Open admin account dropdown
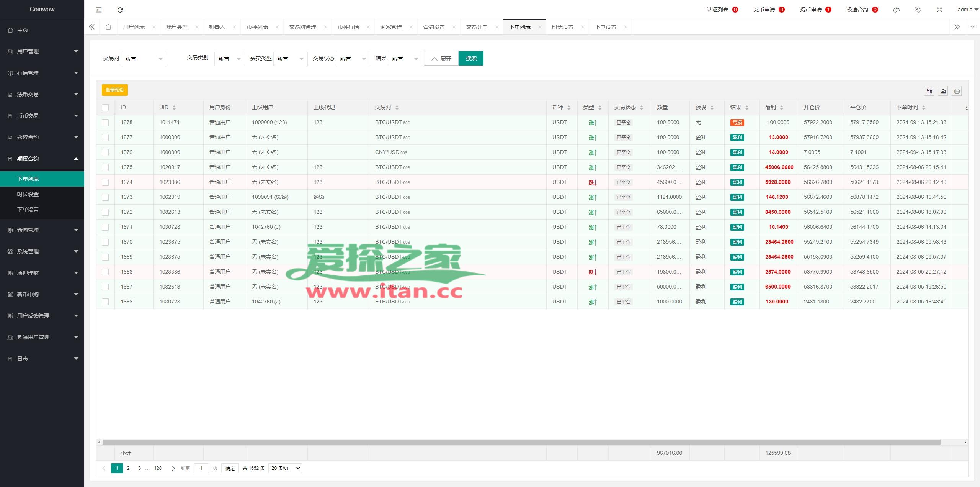This screenshot has width=980, height=487. click(x=968, y=10)
